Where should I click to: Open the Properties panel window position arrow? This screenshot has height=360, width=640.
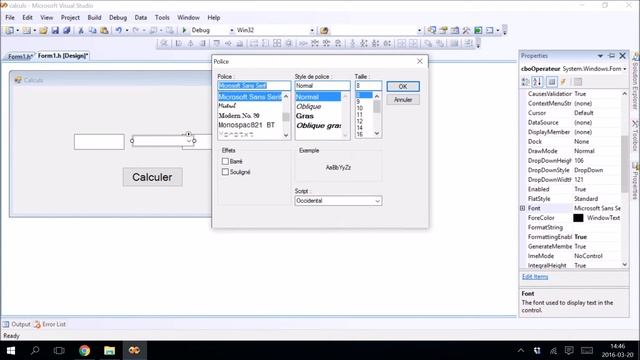(600, 56)
